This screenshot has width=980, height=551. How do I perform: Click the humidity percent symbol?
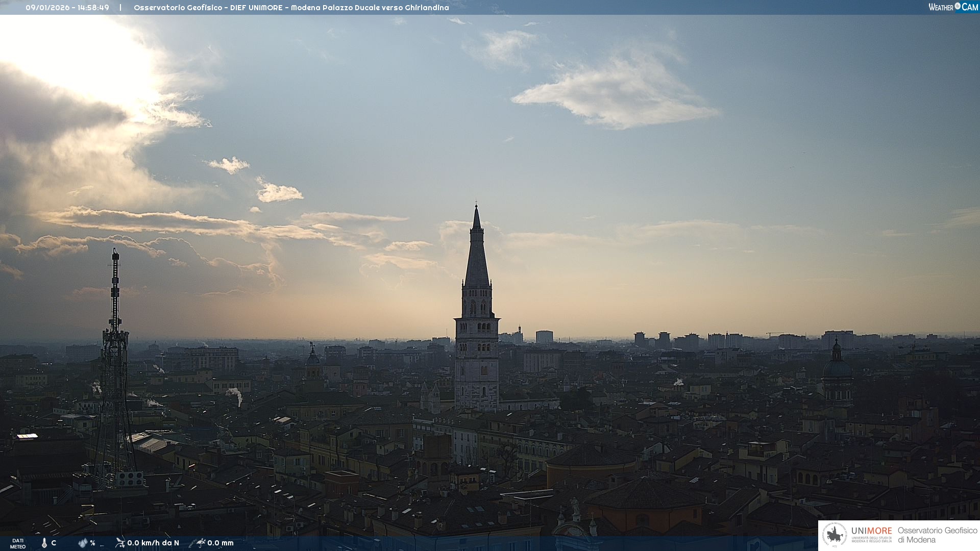click(x=92, y=543)
